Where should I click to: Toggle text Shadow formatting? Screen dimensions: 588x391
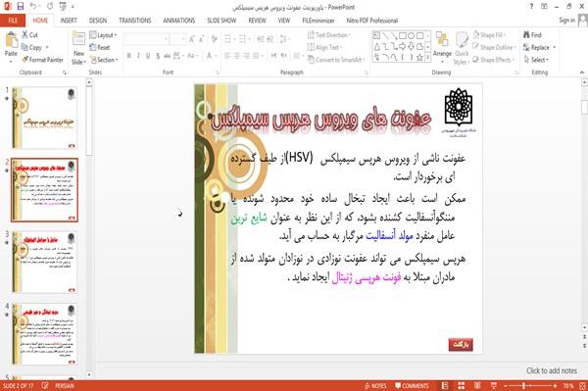158,56
